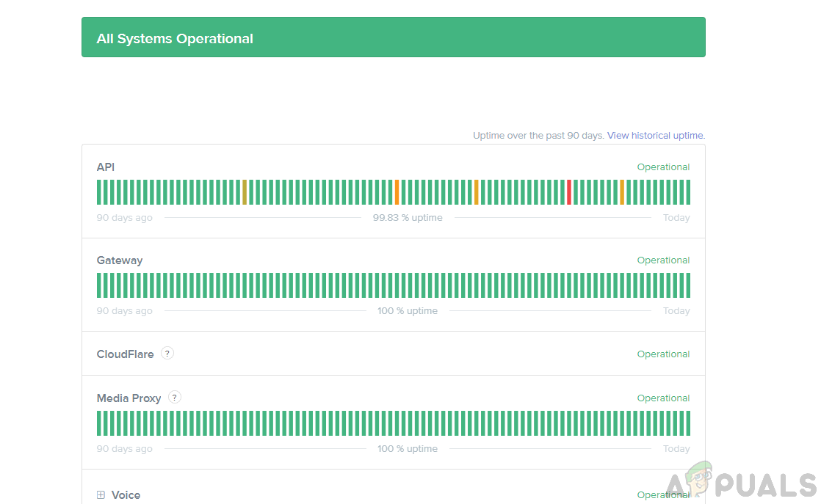
Task: Click the CloudFlare component name
Action: tap(126, 354)
